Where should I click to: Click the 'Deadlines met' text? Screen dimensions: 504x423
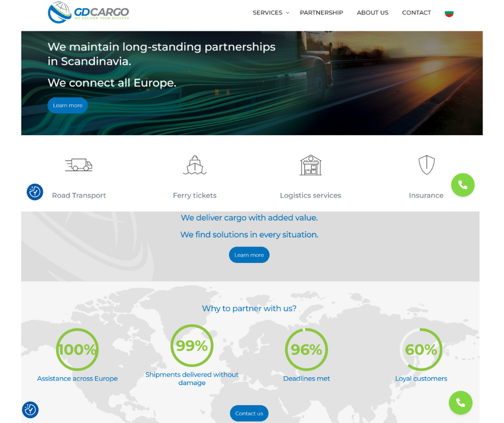[x=306, y=378]
